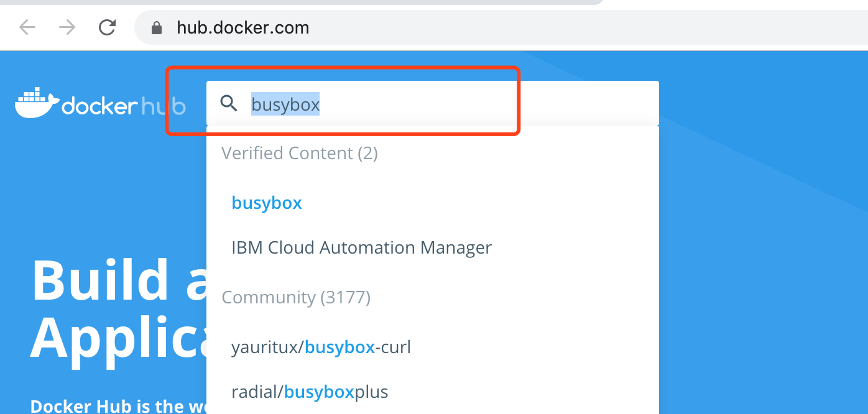Click the Community (3177) section header
The image size is (868, 414).
tap(296, 297)
